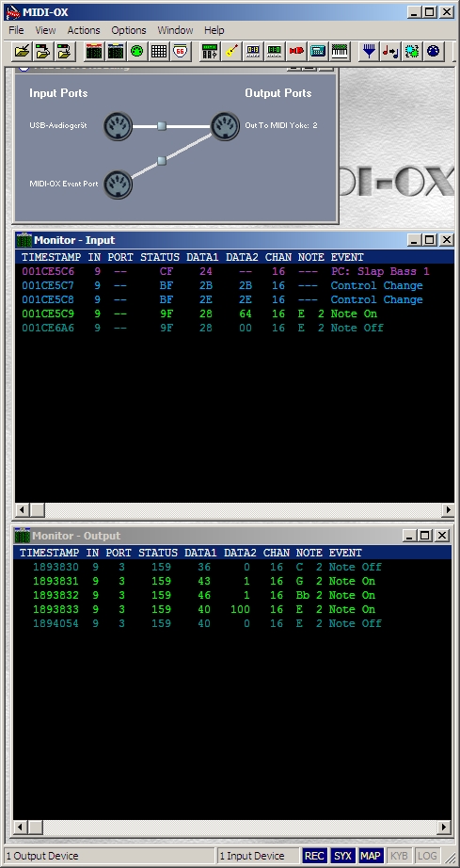Click the route 66 port routing icon
This screenshot has height=868, width=460.
click(181, 52)
